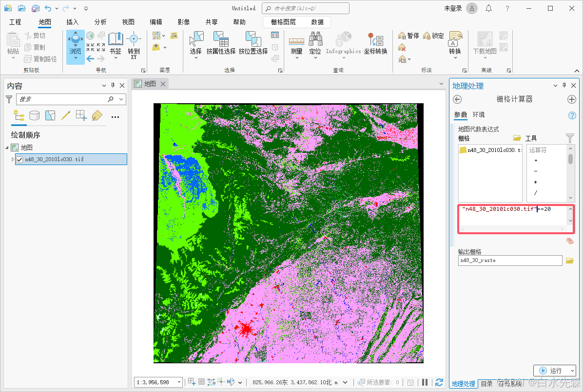583x392 pixels.
Task: Open the 分析 (Analysis) ribbon tab
Action: coord(100,22)
